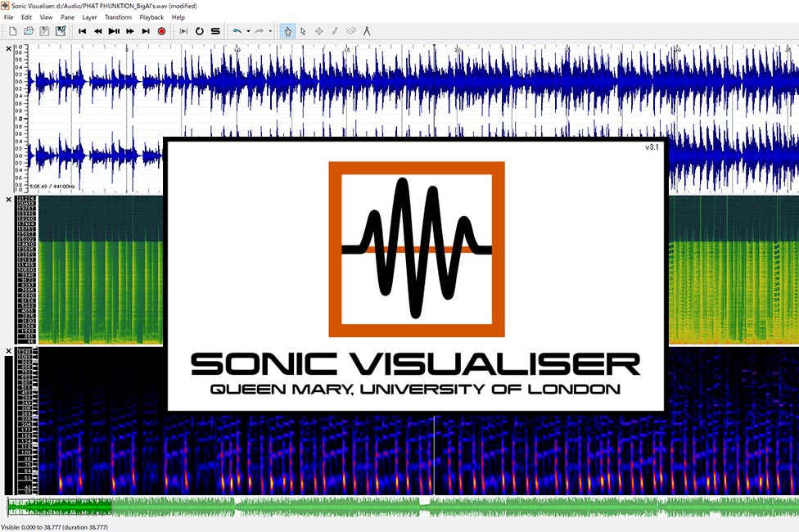Open a file with the folder icon
Screen dimensions: 799x532
pyautogui.click(x=29, y=31)
